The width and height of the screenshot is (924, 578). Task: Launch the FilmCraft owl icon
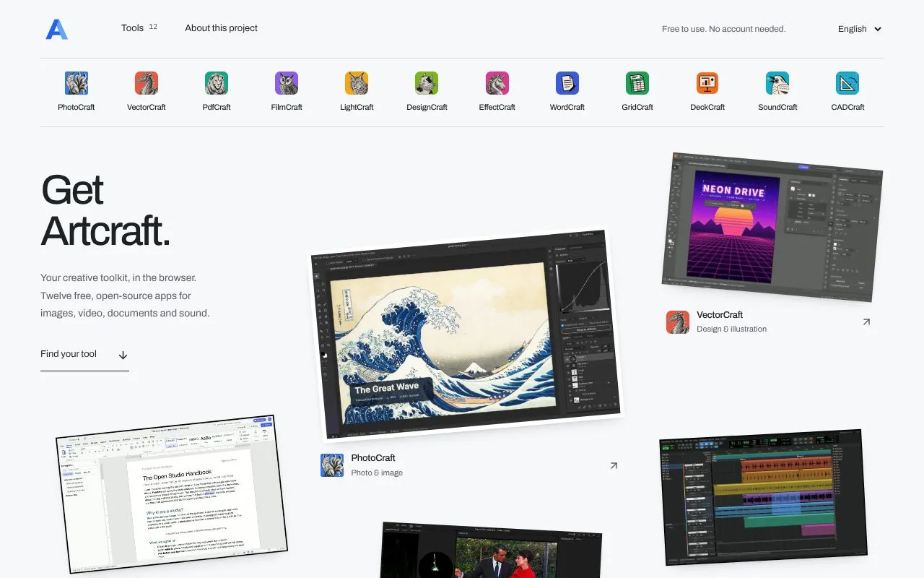(287, 83)
